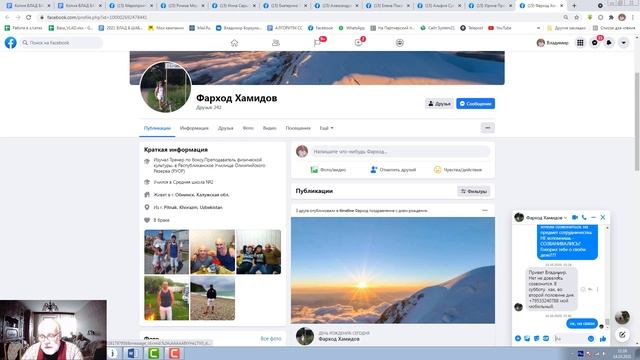
Task: Open the account dropdown arrow in header
Action: 623,42
